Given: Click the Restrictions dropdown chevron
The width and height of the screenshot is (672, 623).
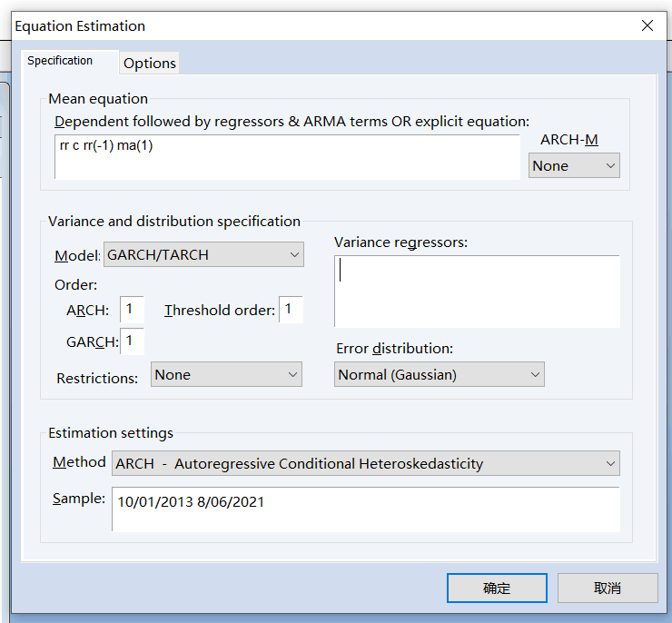Looking at the screenshot, I should point(292,374).
